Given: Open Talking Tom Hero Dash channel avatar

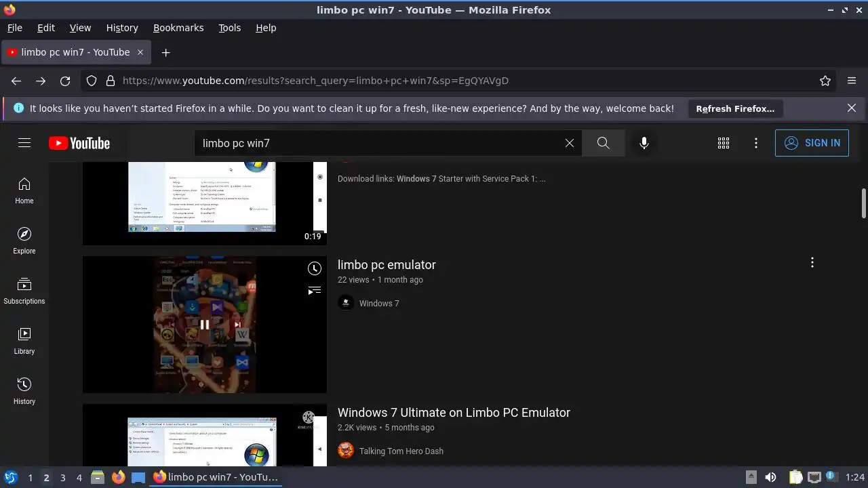Looking at the screenshot, I should [346, 451].
